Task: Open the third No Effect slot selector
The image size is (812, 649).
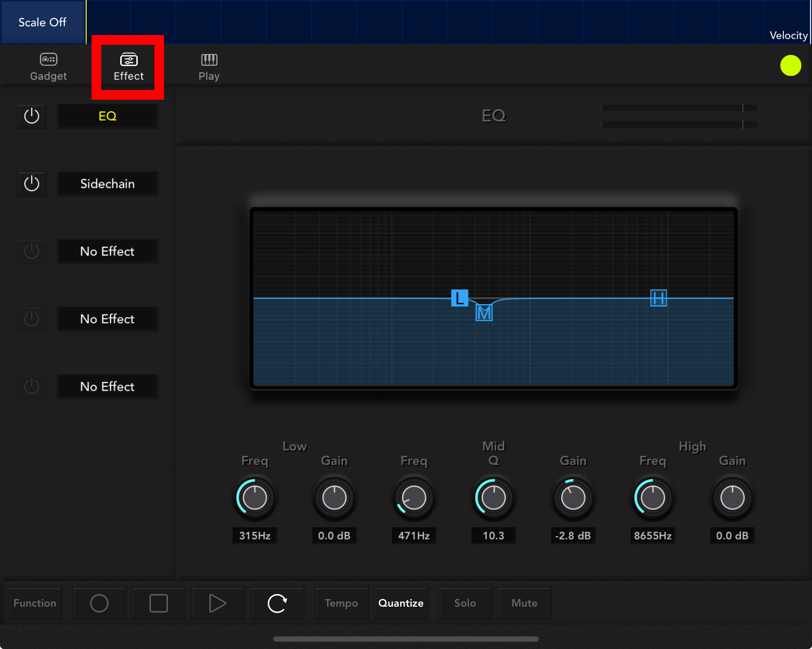Action: coord(108,386)
